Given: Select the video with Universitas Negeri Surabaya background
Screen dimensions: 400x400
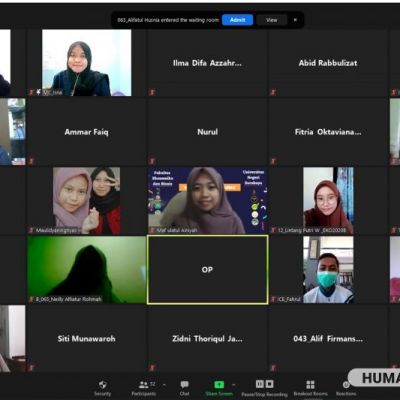Looking at the screenshot, I should click(x=207, y=201).
